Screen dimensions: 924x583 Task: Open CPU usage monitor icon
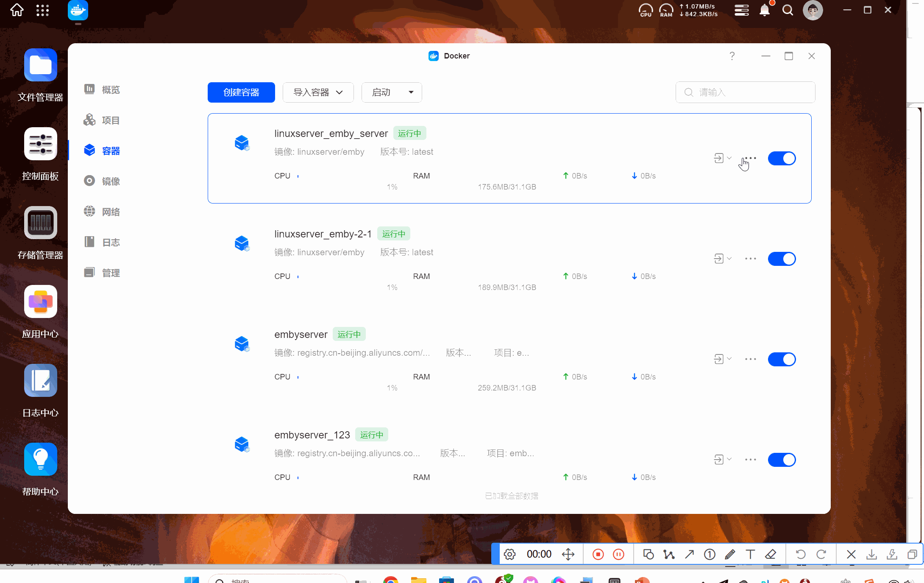click(x=646, y=10)
